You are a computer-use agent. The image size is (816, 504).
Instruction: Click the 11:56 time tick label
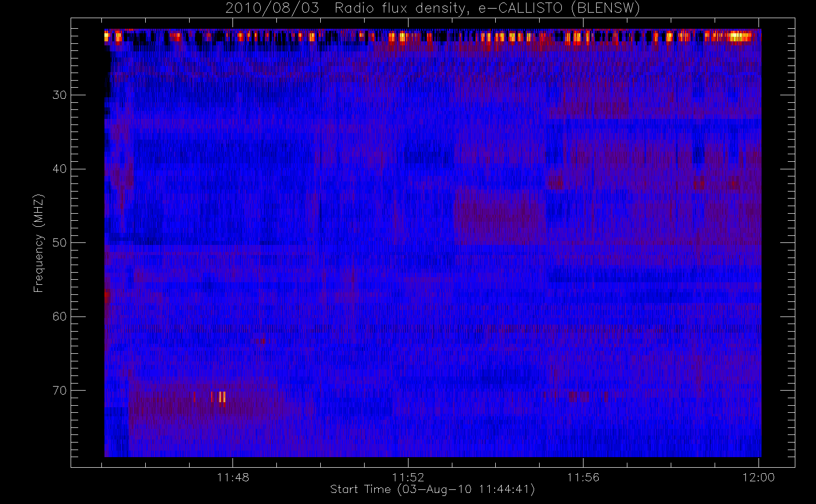[x=583, y=477]
